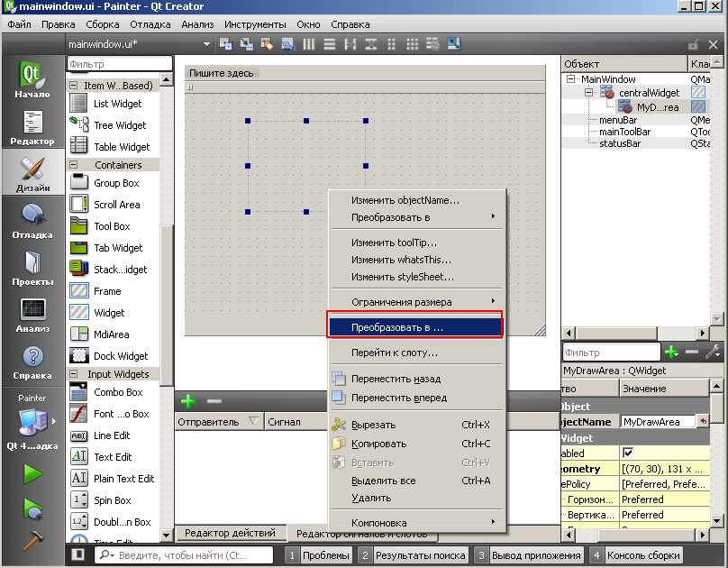This screenshot has height=568, width=728.
Task: Click the Adjust Size icon
Action: click(x=453, y=44)
